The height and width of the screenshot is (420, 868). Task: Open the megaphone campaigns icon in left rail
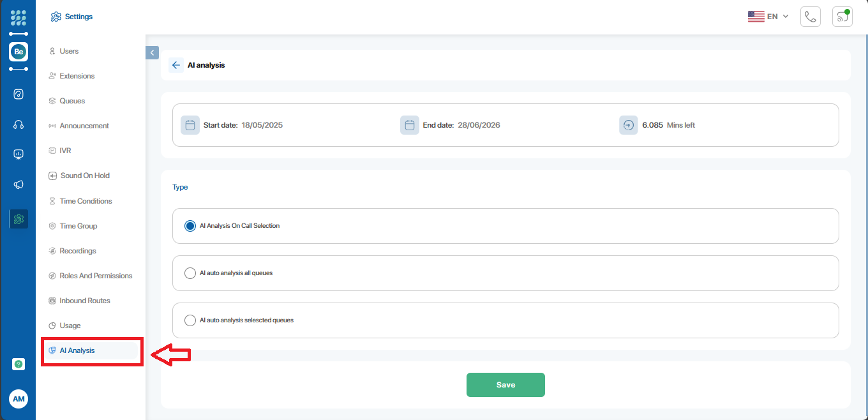(x=19, y=184)
